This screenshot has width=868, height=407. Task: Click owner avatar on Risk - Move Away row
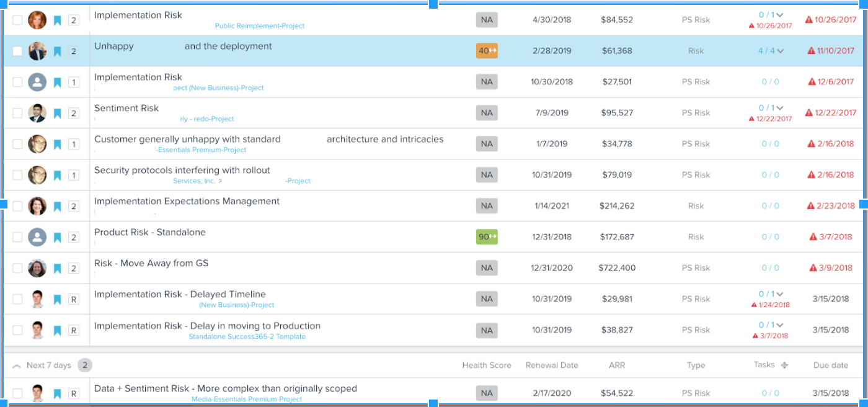coord(37,268)
